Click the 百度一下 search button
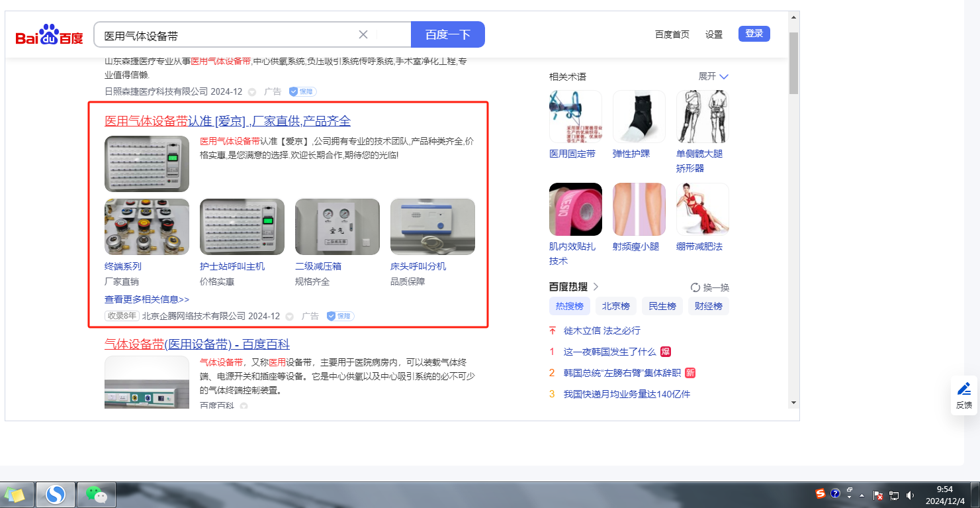Screen dimensions: 980x508 click(x=448, y=34)
